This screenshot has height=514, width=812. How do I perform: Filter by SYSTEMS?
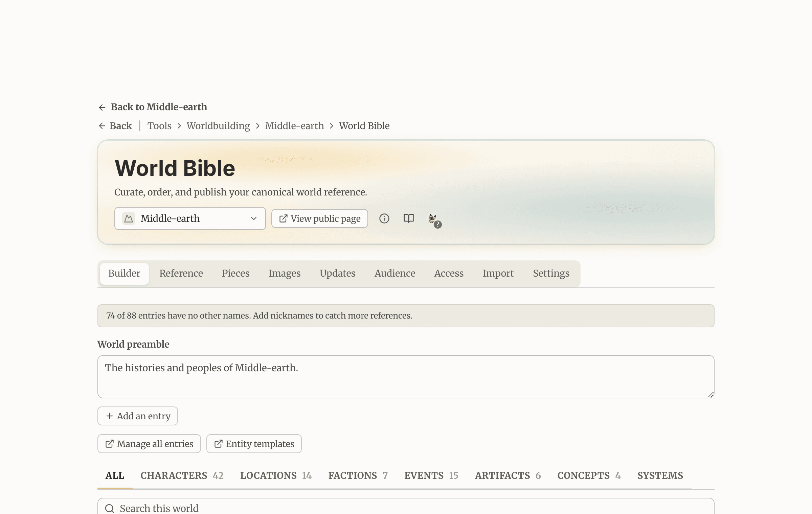click(660, 476)
